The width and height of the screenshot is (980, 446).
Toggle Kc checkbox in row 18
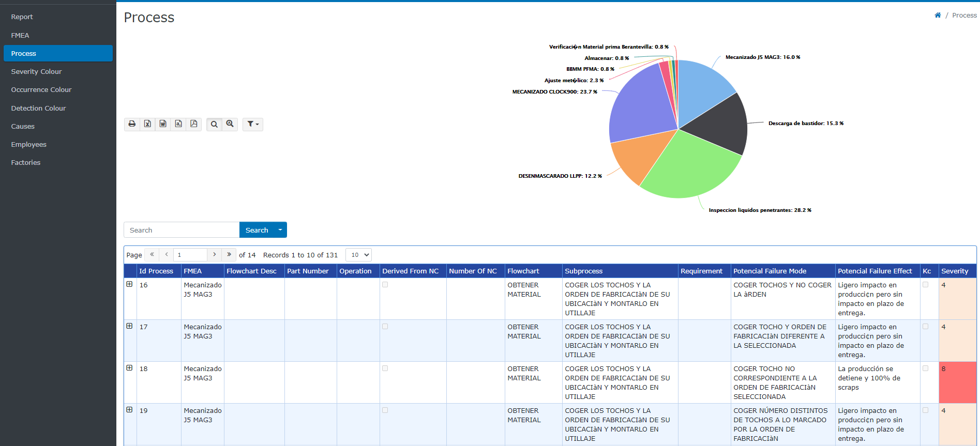pyautogui.click(x=925, y=368)
